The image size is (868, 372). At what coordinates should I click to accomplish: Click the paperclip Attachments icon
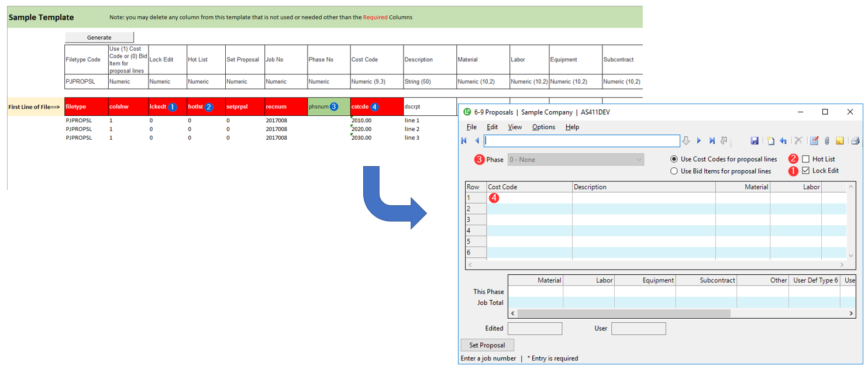[x=827, y=141]
